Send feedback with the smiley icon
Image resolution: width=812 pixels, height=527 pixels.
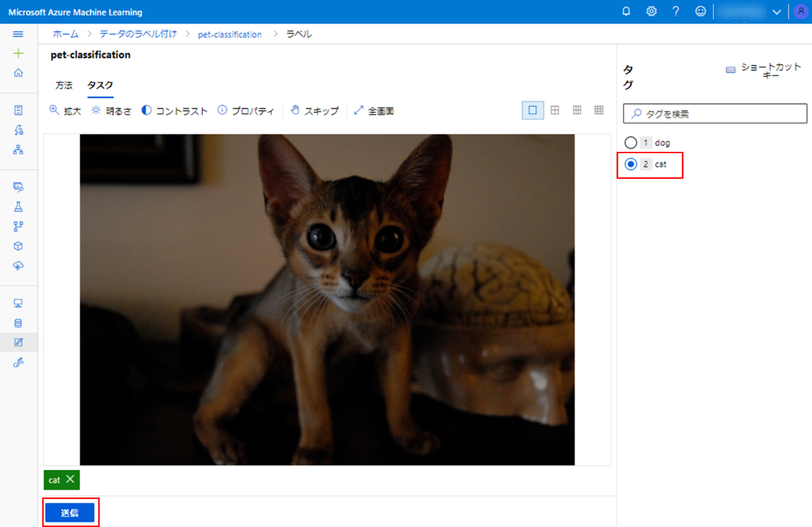coord(701,12)
